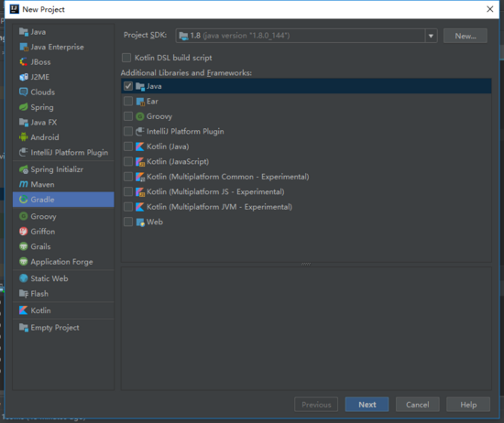The width and height of the screenshot is (504, 423).
Task: Click the Web framework icon
Action: (140, 222)
